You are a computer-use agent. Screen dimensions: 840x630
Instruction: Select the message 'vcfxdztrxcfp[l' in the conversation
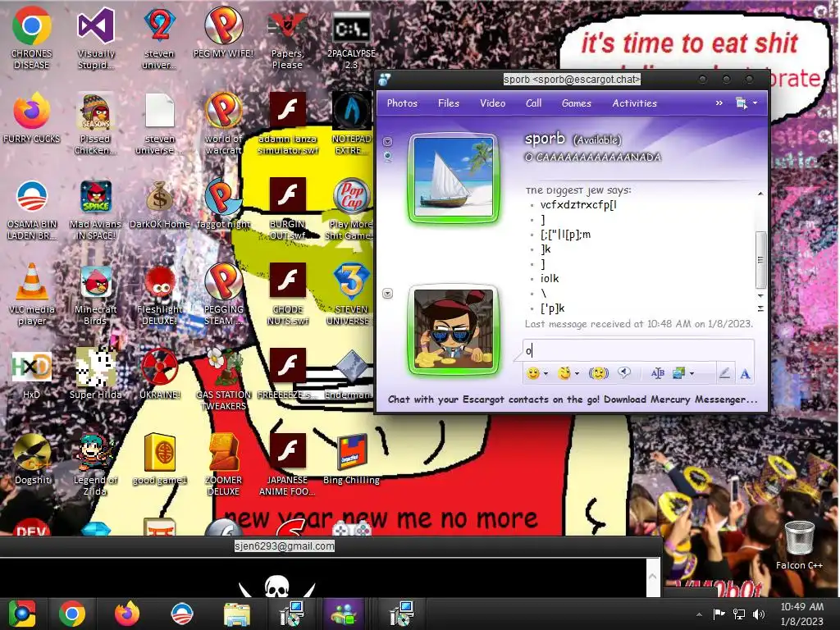click(x=578, y=204)
